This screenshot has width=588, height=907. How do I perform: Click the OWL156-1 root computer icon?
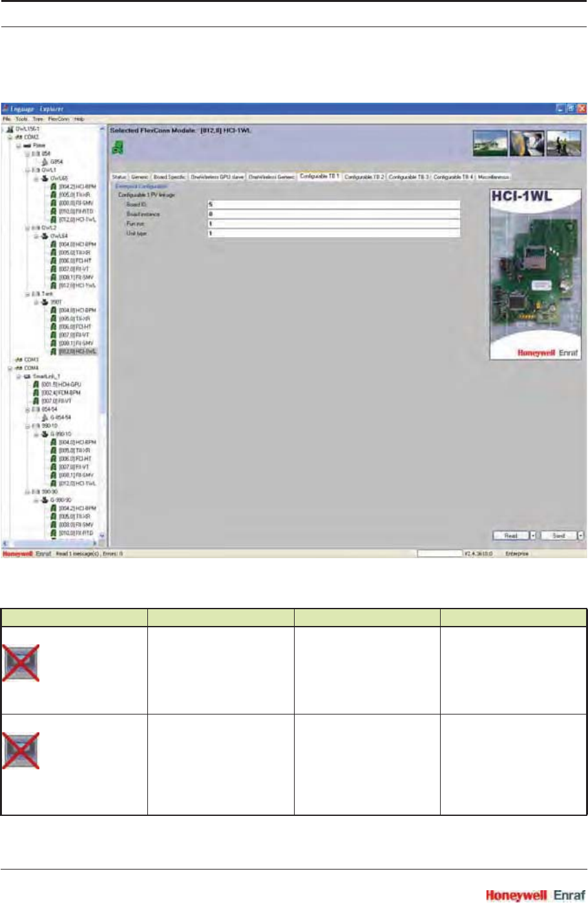coord(10,129)
